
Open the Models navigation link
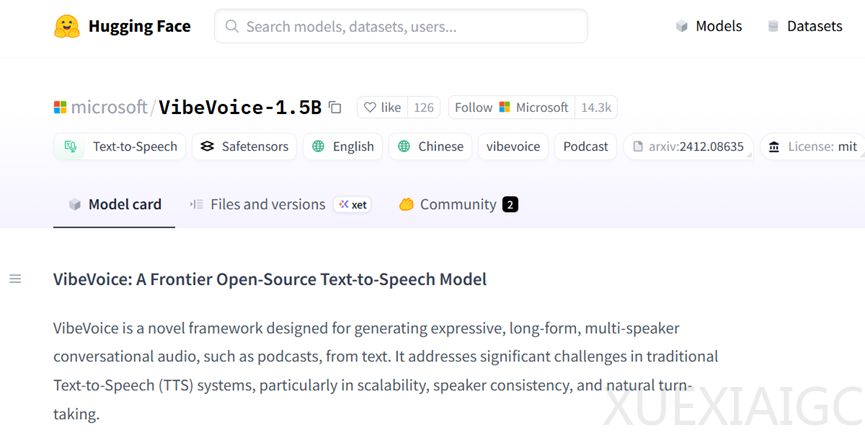(709, 26)
